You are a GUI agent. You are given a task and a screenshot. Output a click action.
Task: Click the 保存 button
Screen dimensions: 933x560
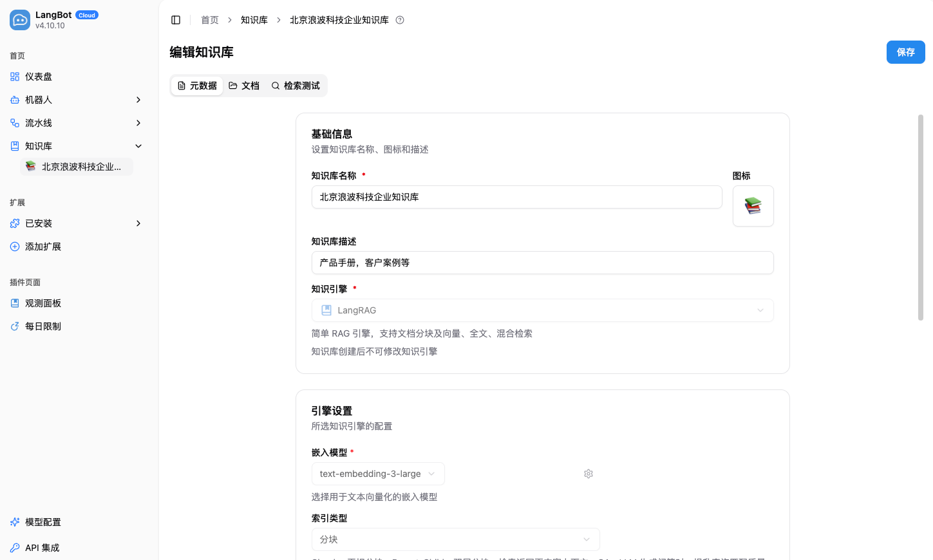[906, 52]
